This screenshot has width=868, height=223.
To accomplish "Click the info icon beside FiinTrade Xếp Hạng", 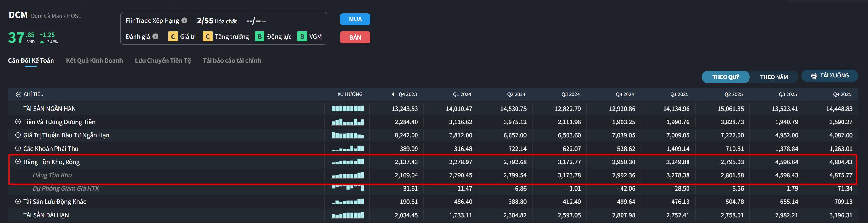I will tap(184, 20).
